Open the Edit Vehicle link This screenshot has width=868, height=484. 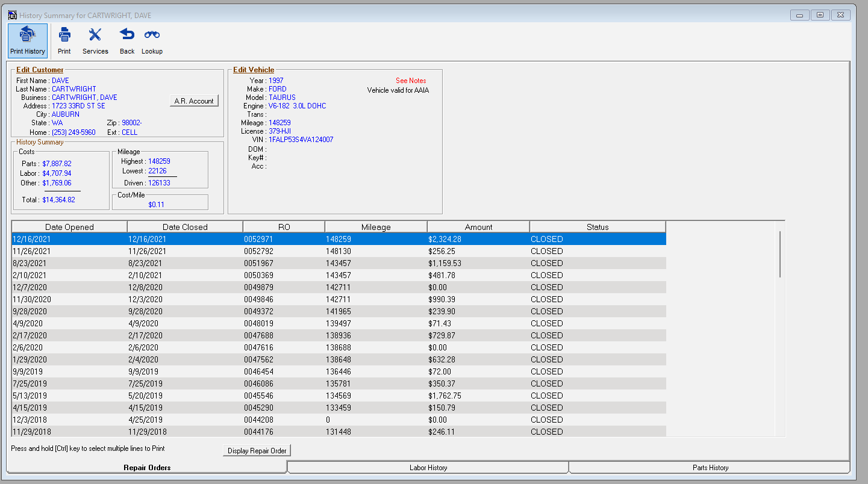coord(254,70)
